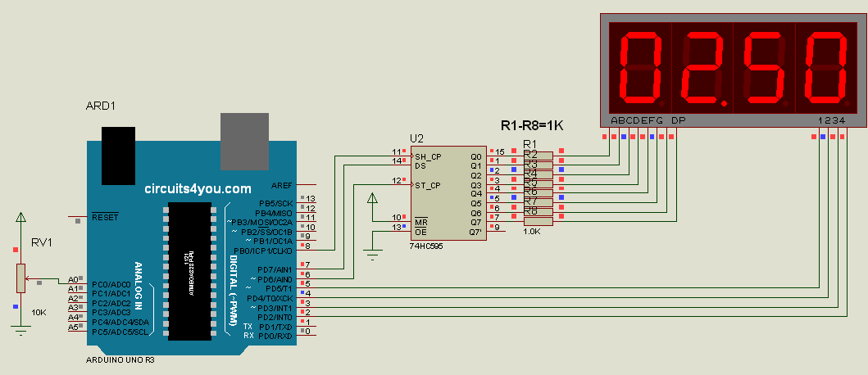Click the ST_CP pin on U2
Viewport: 868px width, 375px height.
[x=427, y=185]
